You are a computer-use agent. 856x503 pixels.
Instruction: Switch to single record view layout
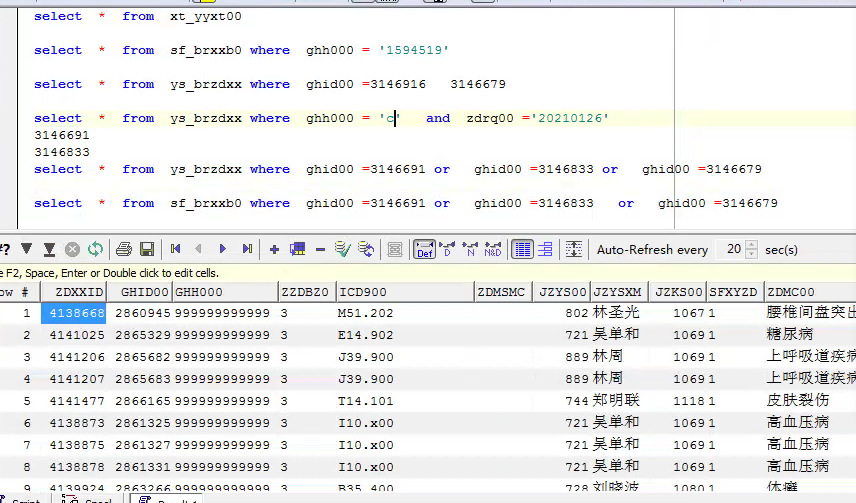coord(545,249)
